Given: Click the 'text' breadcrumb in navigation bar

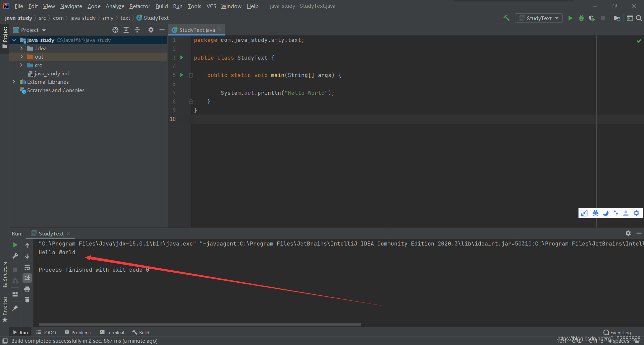Looking at the screenshot, I should point(125,18).
